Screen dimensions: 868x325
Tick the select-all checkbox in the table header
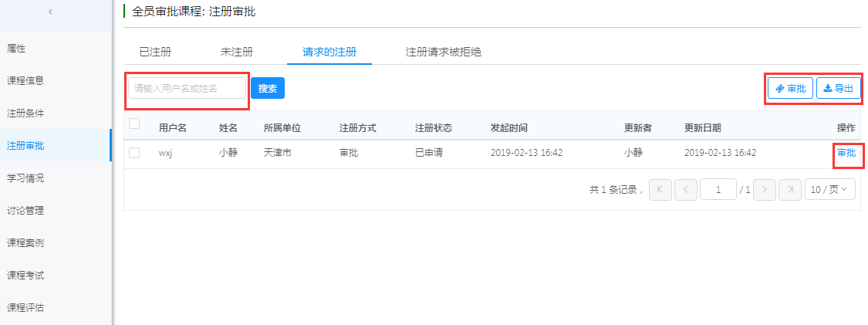[134, 124]
